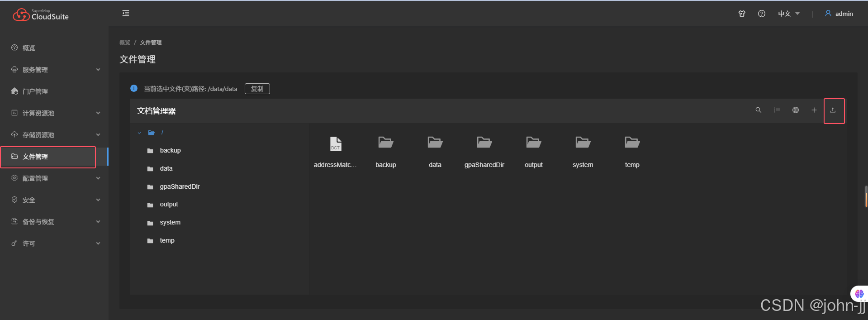Screen dimensions: 868x320
Task: Expand the 服务管理 sidebar menu
Action: [54, 70]
